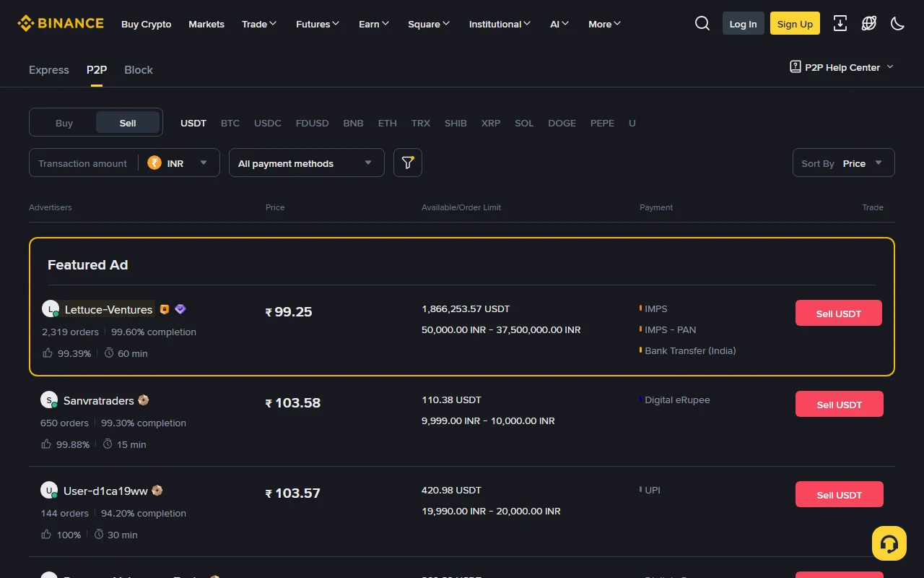Open the language globe icon
924x578 pixels.
coord(869,23)
